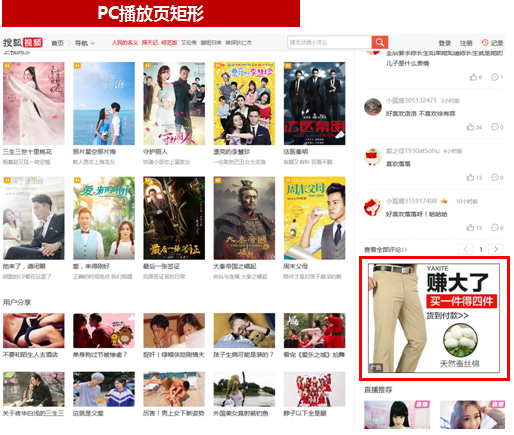
Task: Click 注册 to register
Action: [x=466, y=43]
